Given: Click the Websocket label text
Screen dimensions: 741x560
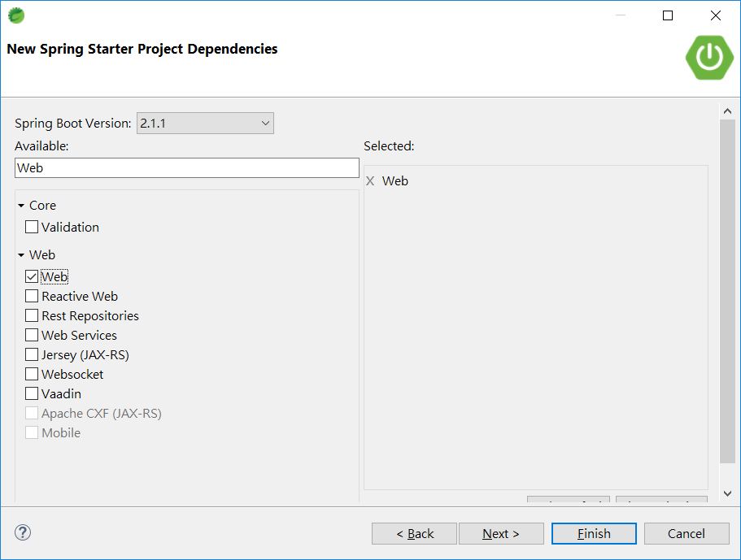Looking at the screenshot, I should tap(72, 375).
